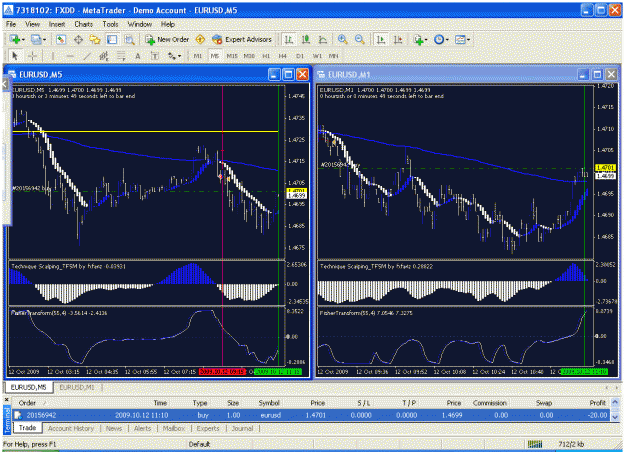Open the arrows objects dropdown
625x452 pixels.
(174, 56)
